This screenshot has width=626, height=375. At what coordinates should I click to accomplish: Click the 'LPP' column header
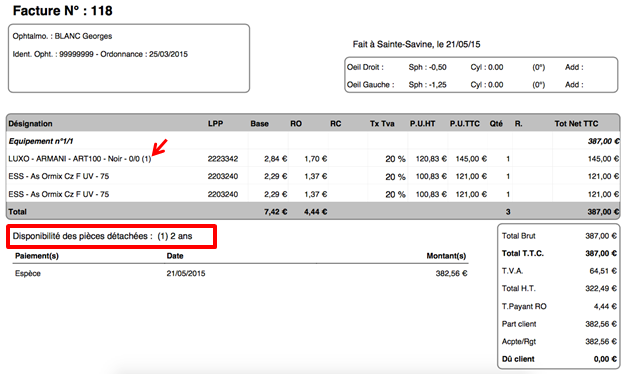tap(215, 124)
